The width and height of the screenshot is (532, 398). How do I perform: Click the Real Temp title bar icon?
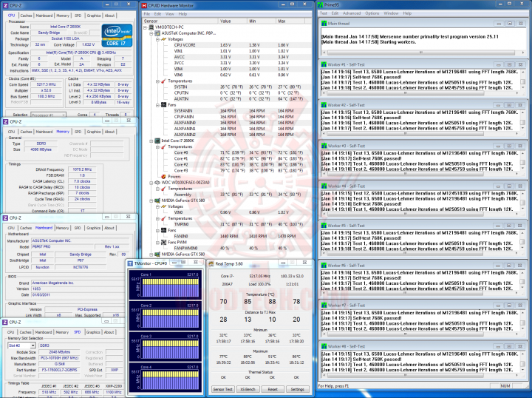(x=211, y=263)
